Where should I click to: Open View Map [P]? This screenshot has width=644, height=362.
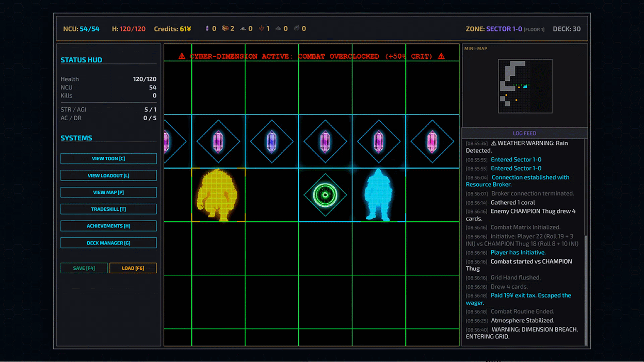tap(108, 192)
